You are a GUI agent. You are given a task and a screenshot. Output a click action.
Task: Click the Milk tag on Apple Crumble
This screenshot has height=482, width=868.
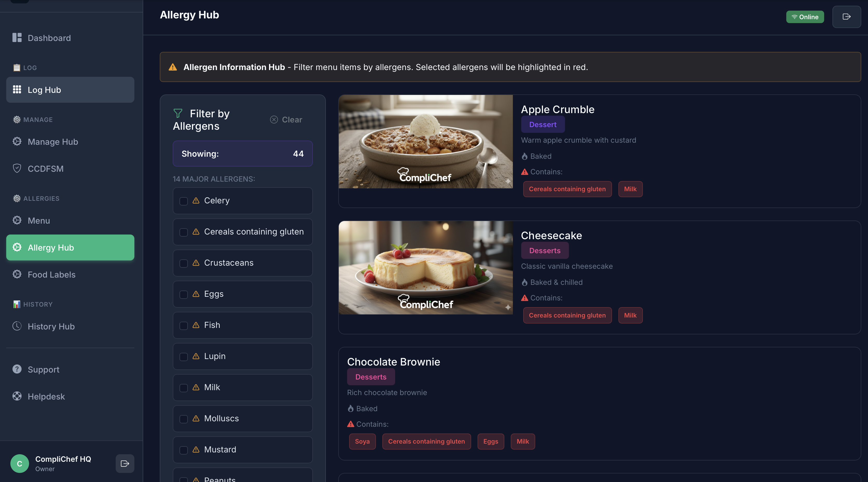[630, 189]
